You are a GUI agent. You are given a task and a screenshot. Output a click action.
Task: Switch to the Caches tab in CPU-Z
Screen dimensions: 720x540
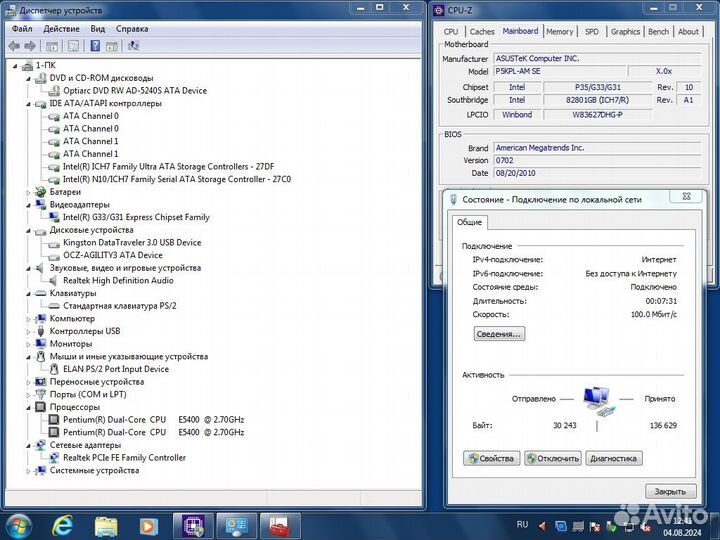click(x=482, y=32)
